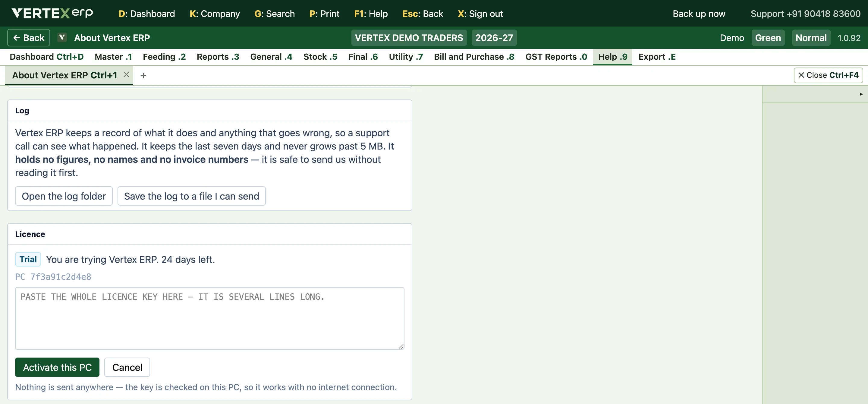Open the GST Reports .0 menu
The width and height of the screenshot is (868, 404).
pyautogui.click(x=556, y=57)
